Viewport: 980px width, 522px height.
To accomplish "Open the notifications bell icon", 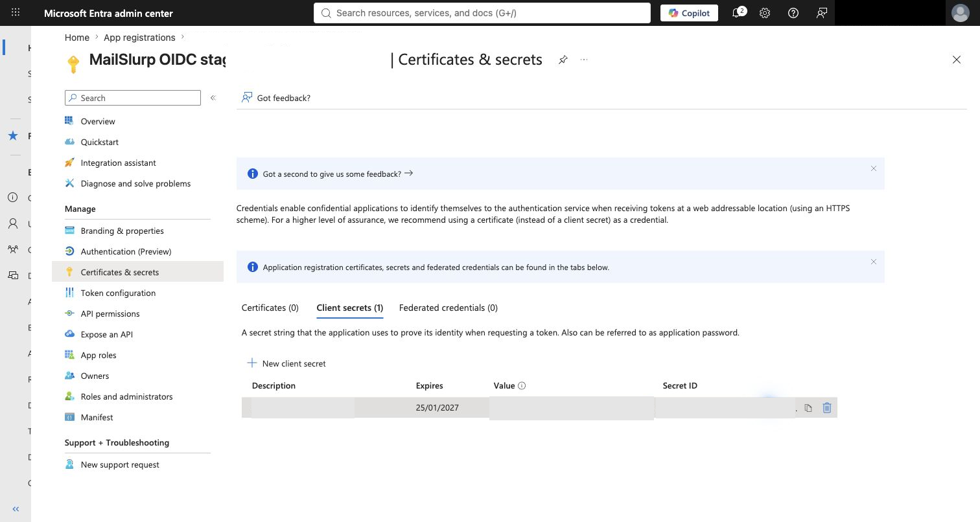I will coord(738,12).
